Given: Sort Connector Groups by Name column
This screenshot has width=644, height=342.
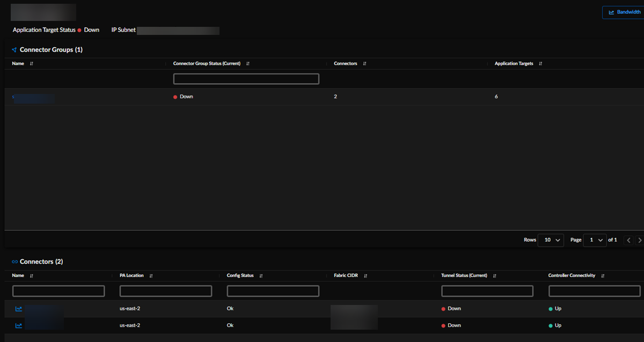Looking at the screenshot, I should [x=31, y=64].
